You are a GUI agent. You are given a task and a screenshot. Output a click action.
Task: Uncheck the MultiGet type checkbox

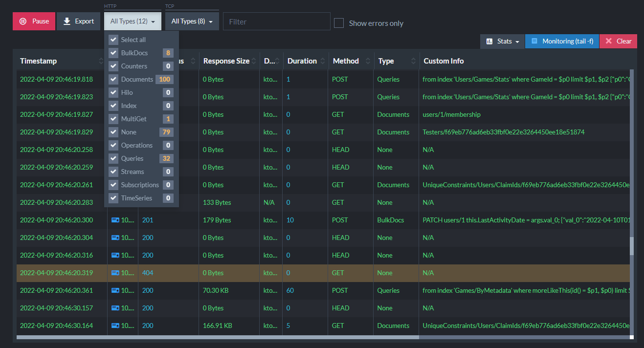tap(113, 119)
